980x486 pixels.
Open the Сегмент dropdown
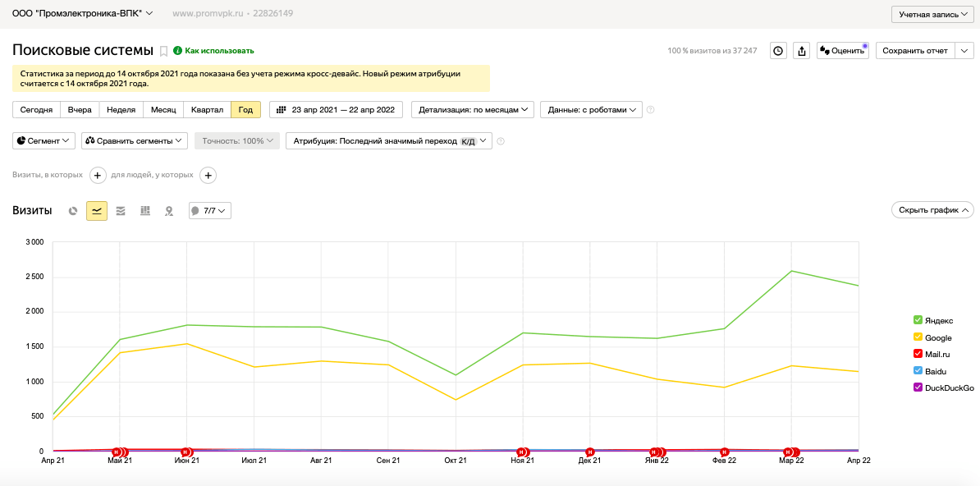tap(44, 140)
